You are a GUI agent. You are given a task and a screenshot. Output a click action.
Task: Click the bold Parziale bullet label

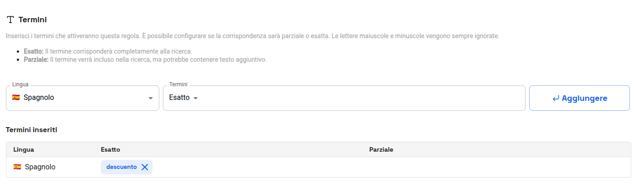pyautogui.click(x=36, y=59)
